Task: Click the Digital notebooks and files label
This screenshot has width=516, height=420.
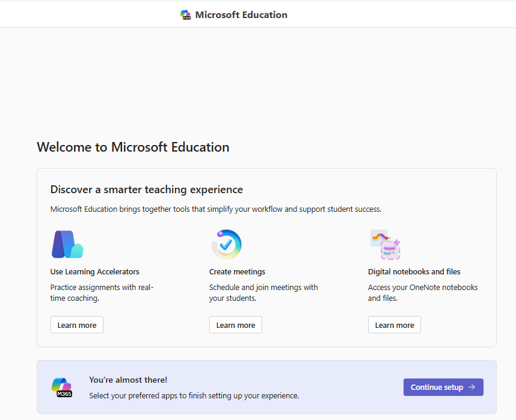Action: coord(414,271)
